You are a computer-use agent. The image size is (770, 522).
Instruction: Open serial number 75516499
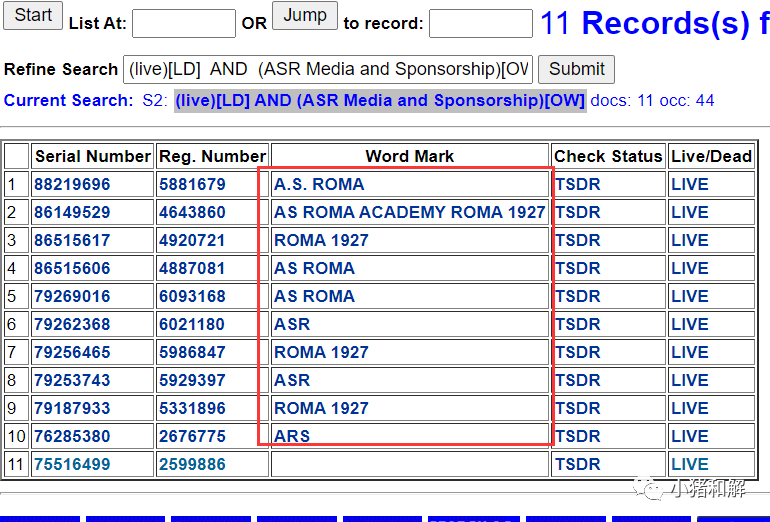pos(72,464)
